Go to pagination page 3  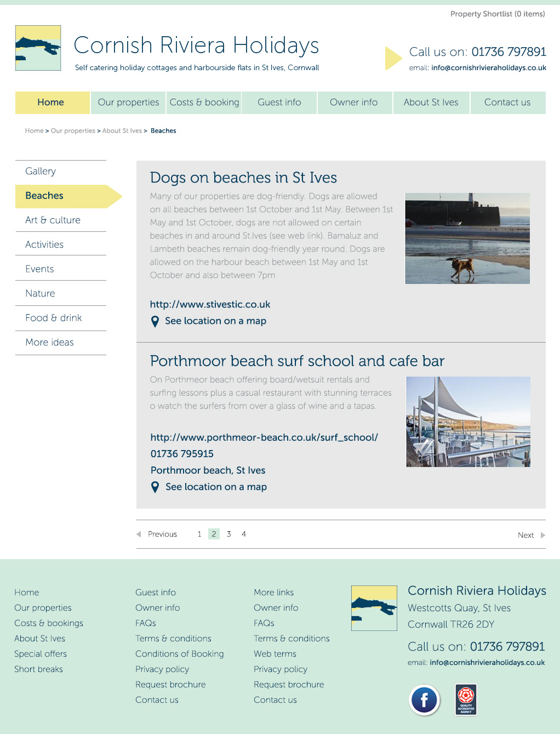point(228,534)
